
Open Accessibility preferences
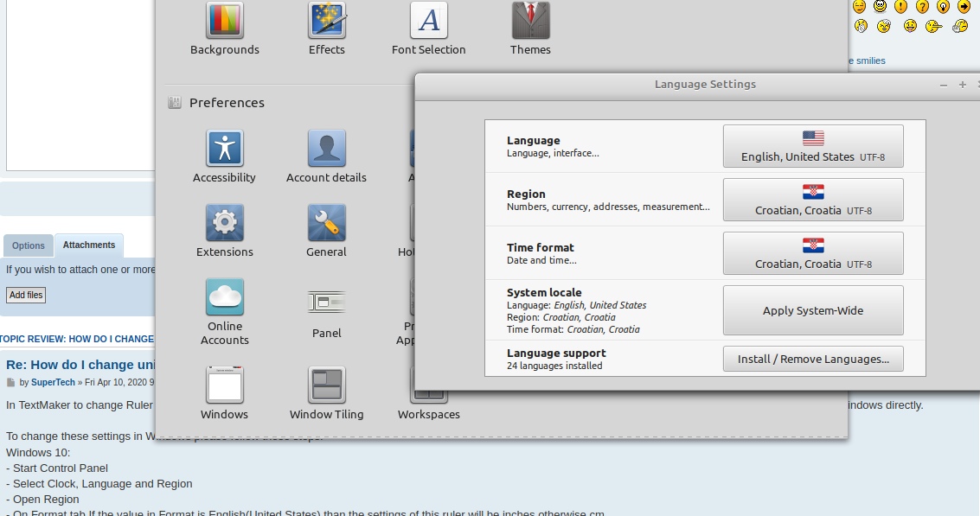pyautogui.click(x=225, y=149)
